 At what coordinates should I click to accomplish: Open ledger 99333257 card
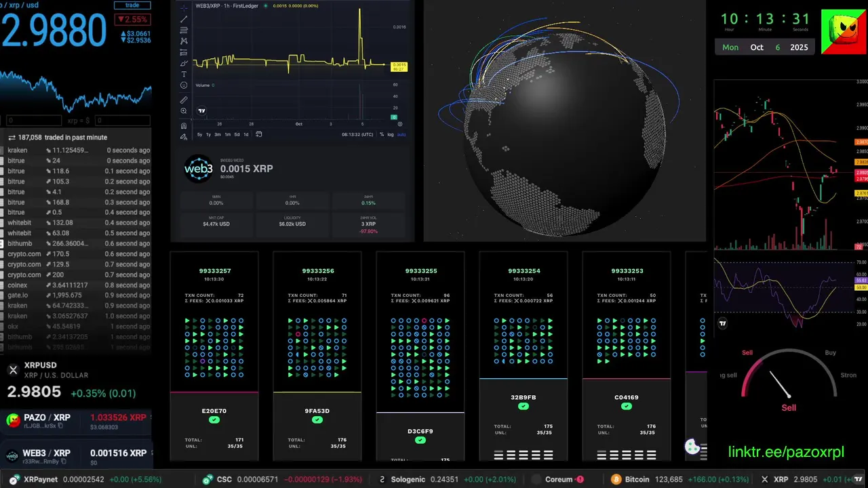[214, 356]
